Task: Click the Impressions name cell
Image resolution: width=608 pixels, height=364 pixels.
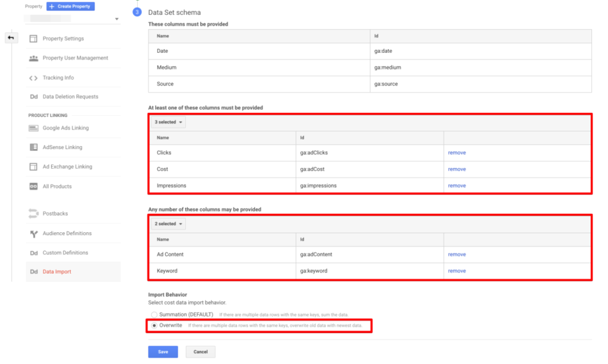Action: (223, 186)
